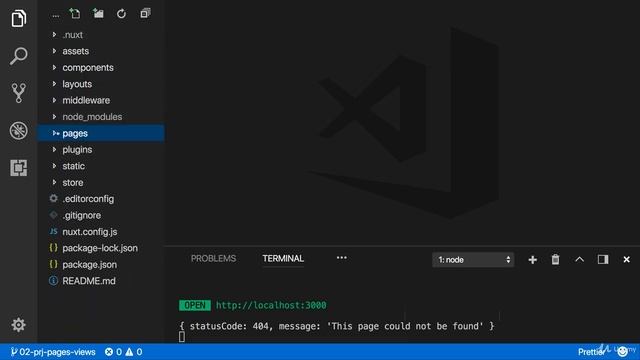Viewport: 640px width, 360px height.
Task: Expand the store folder
Action: 54,182
